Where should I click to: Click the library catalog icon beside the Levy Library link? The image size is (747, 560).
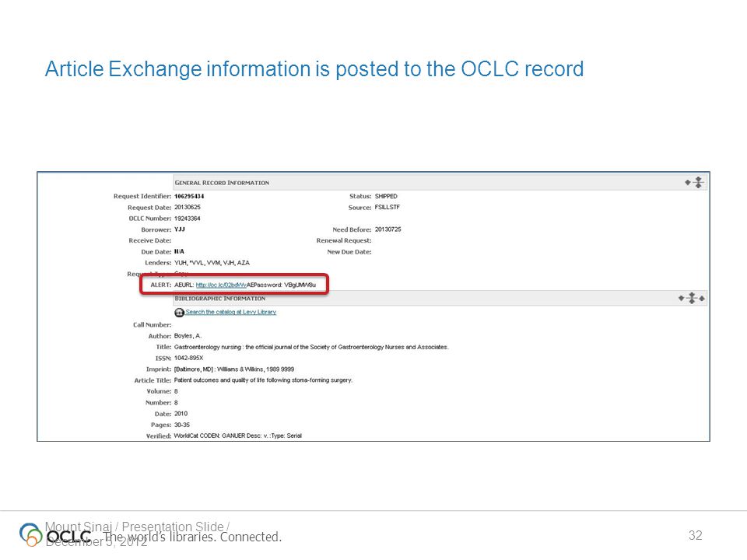[179, 313]
